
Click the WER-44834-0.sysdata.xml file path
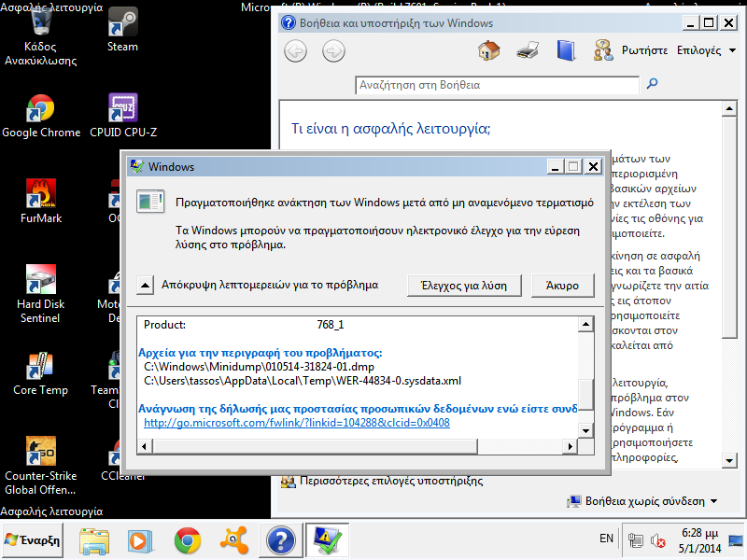[x=303, y=381]
